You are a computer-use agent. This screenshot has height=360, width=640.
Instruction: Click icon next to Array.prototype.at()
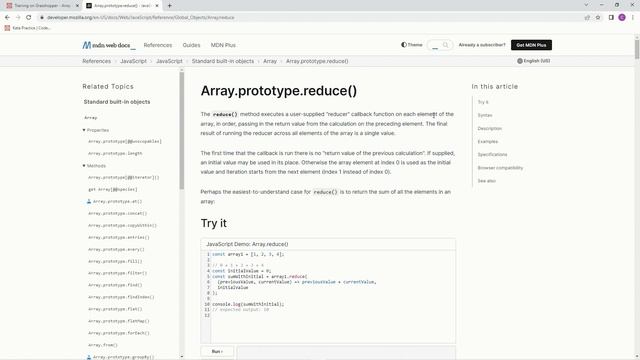click(x=89, y=201)
